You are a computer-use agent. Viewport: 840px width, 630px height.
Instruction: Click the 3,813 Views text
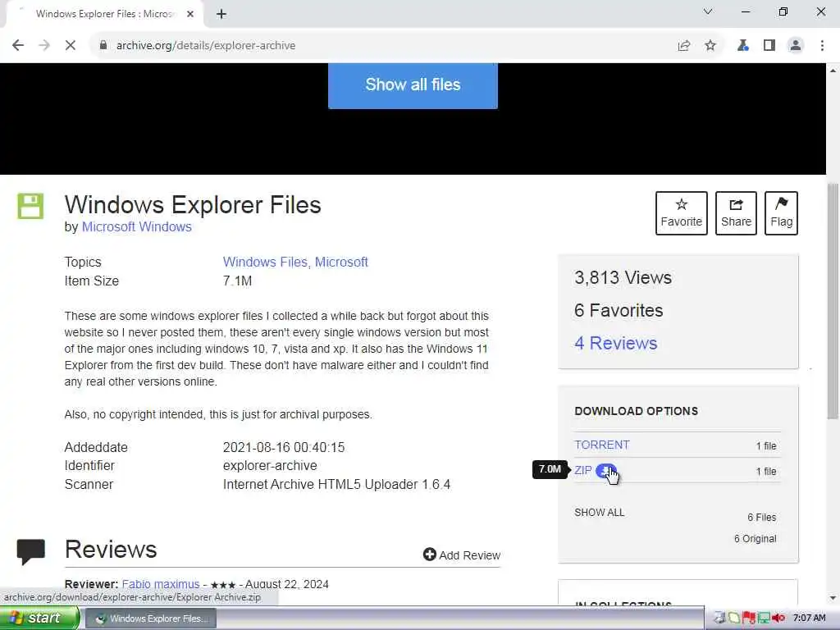point(623,277)
